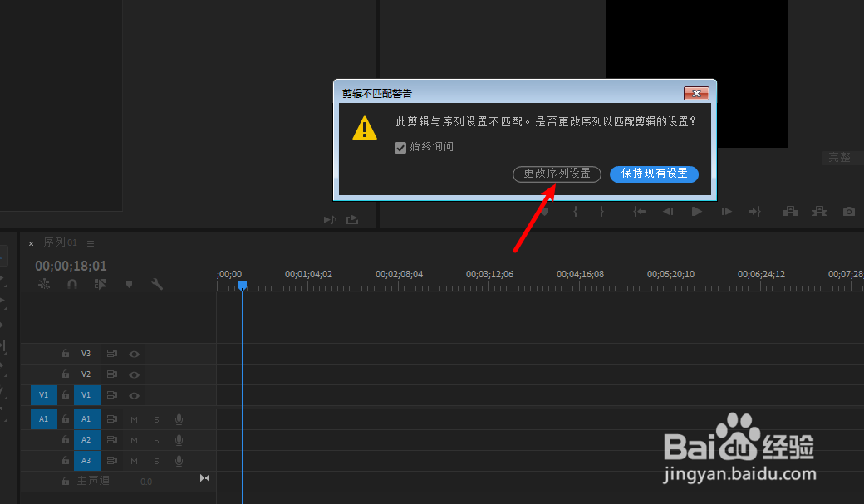The image size is (864, 504).
Task: Click the Export Frame camera icon
Action: 848,211
